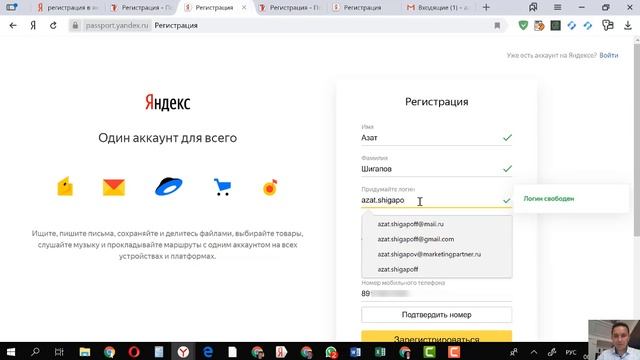
Task: Open File Explorer from the taskbar
Action: click(x=84, y=351)
